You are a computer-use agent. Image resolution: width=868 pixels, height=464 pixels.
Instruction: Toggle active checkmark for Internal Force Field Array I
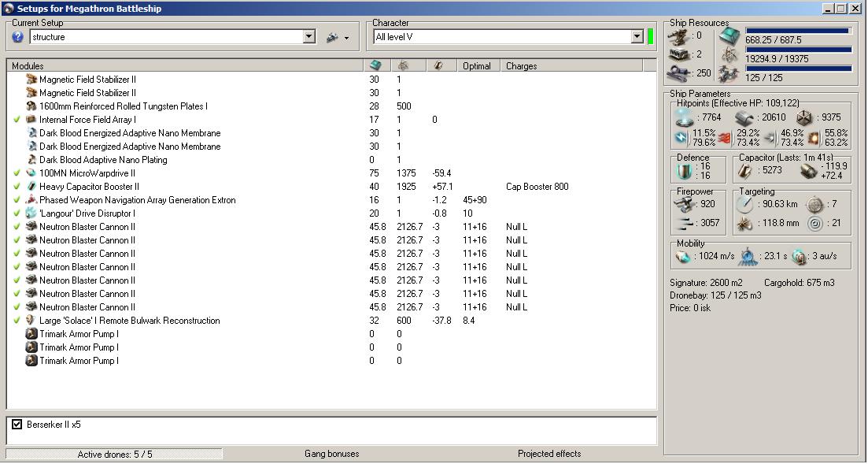17,119
